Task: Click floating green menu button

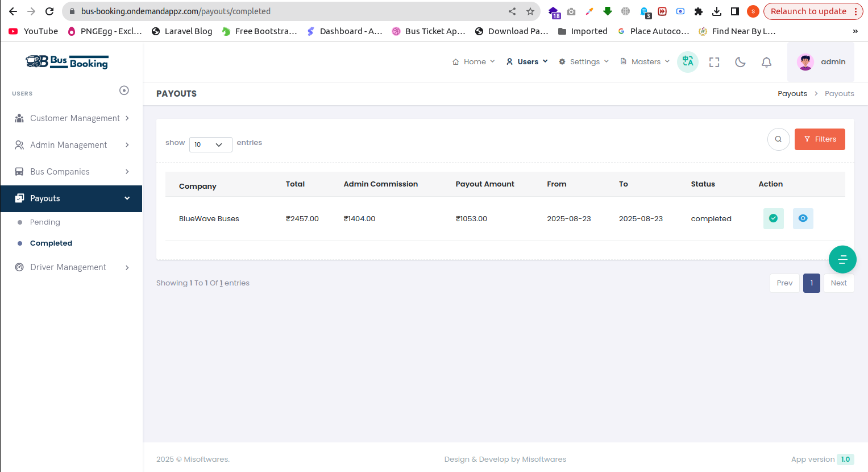Action: [x=842, y=259]
